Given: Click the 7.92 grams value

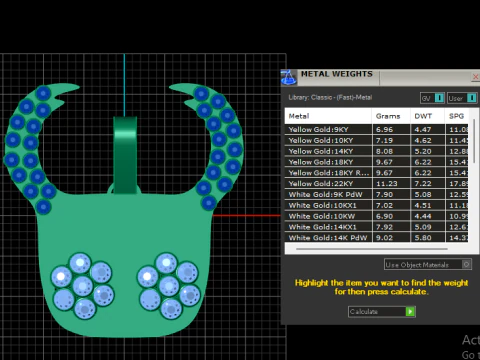Looking at the screenshot, I should click(x=384, y=227).
